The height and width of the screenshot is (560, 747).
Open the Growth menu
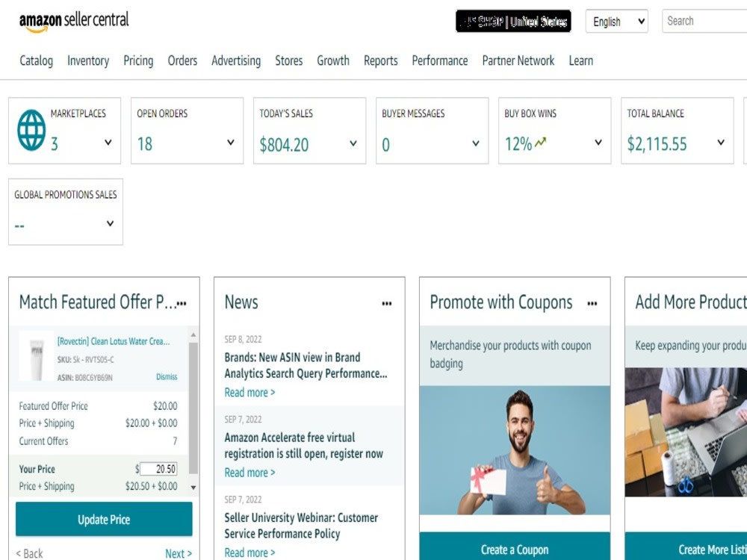point(333,61)
